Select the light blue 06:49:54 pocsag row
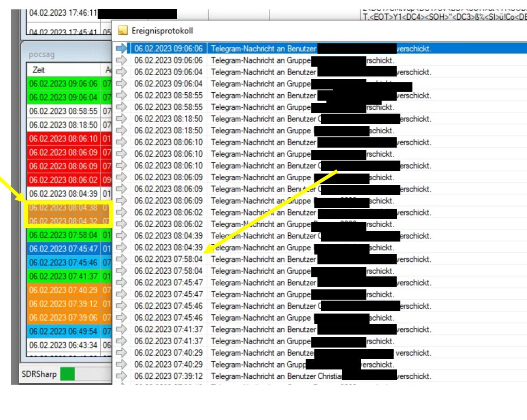 63,331
